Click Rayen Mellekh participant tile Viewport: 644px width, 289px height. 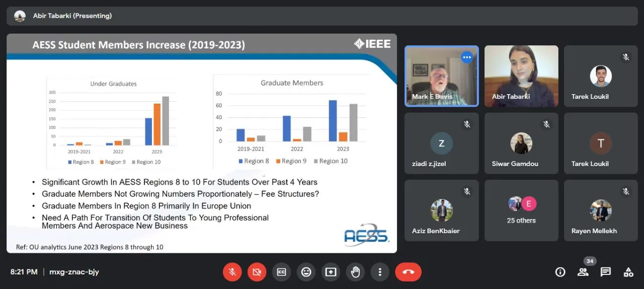[601, 210]
